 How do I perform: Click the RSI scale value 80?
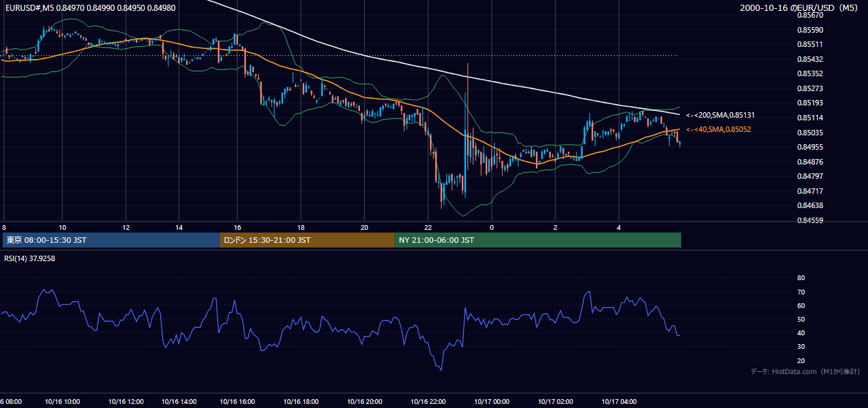click(x=801, y=278)
